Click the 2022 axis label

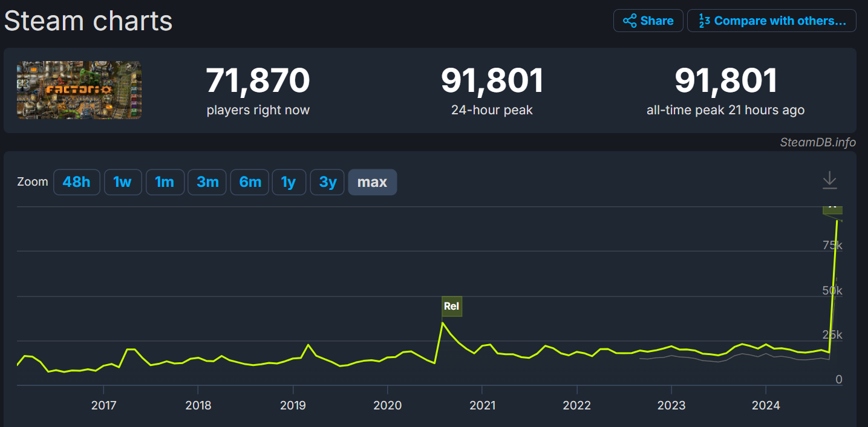[576, 405]
